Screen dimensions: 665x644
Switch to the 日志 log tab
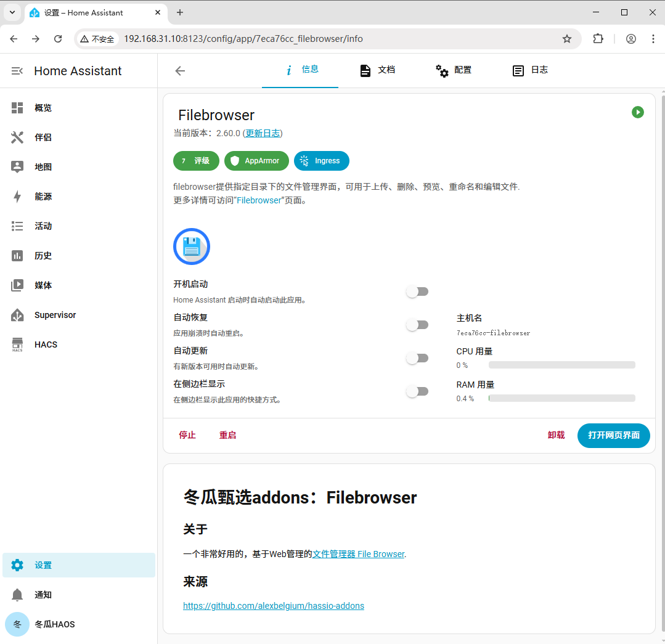tap(529, 70)
